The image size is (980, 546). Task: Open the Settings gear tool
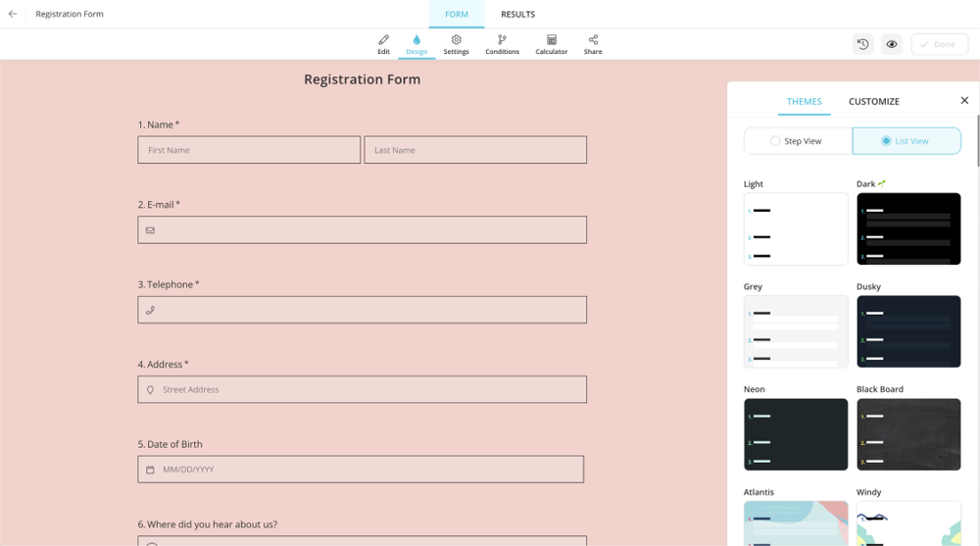pos(456,44)
